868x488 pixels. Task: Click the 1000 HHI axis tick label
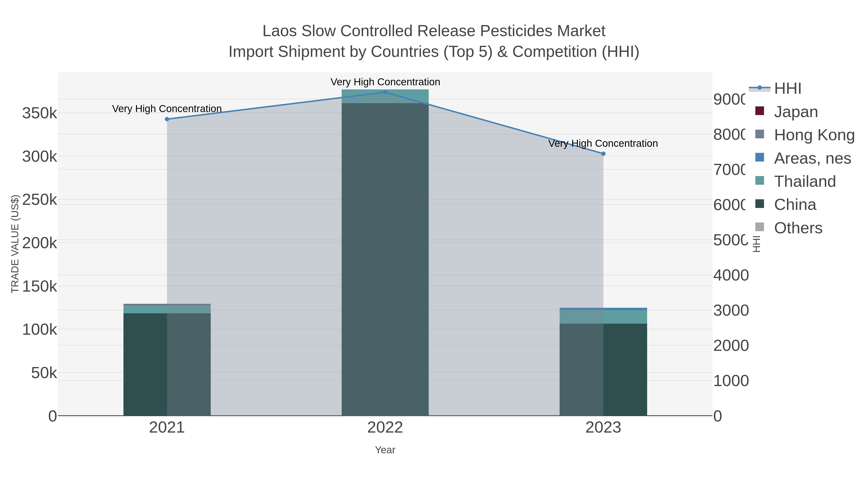731,381
